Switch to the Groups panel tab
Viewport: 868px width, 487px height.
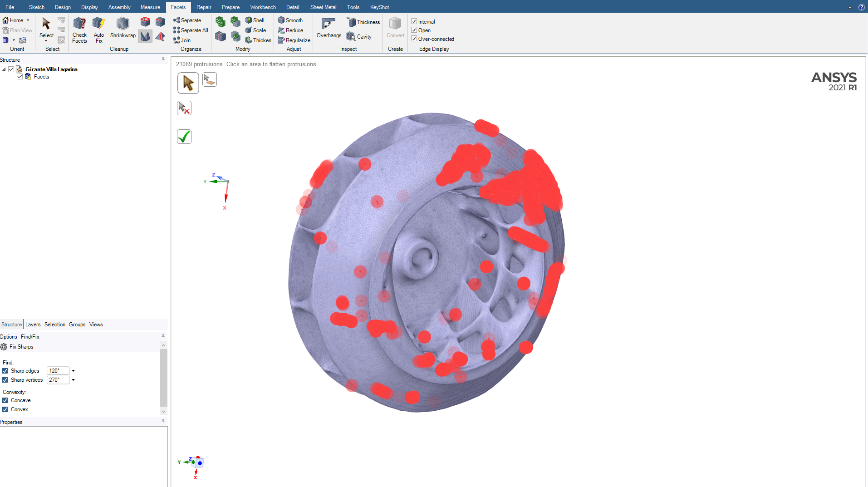click(x=77, y=325)
